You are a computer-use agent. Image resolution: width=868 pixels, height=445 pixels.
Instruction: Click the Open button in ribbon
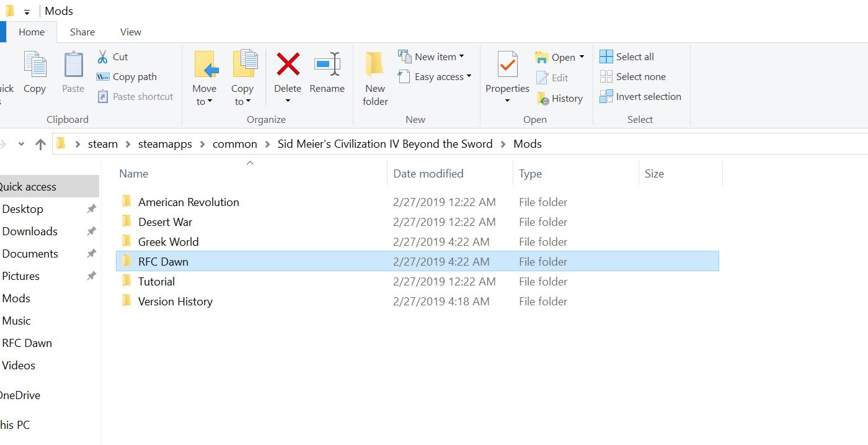tap(555, 57)
